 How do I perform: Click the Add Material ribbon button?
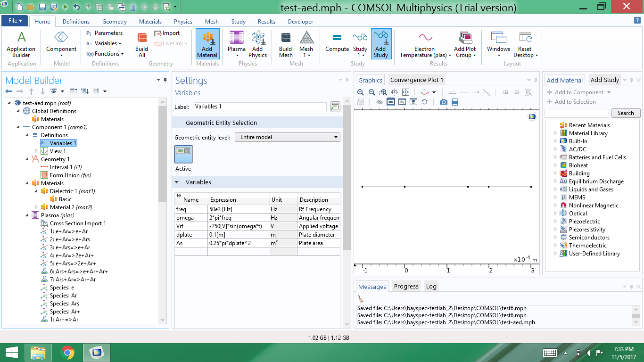tap(207, 44)
